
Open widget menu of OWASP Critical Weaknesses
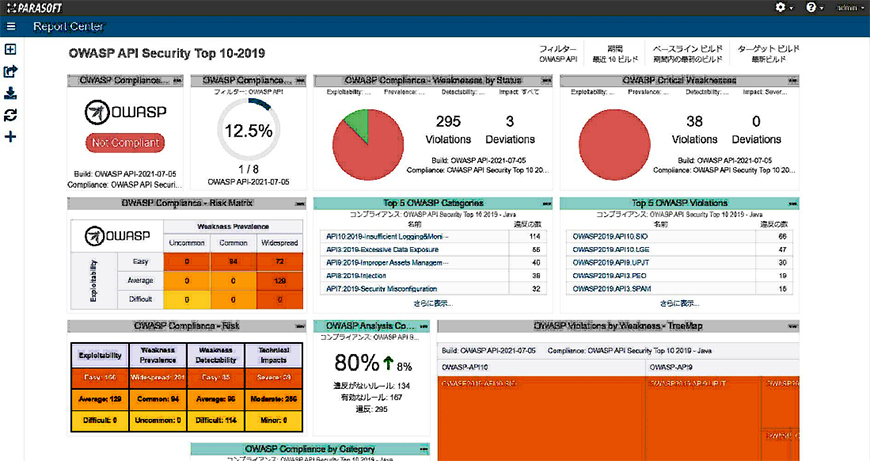793,81
